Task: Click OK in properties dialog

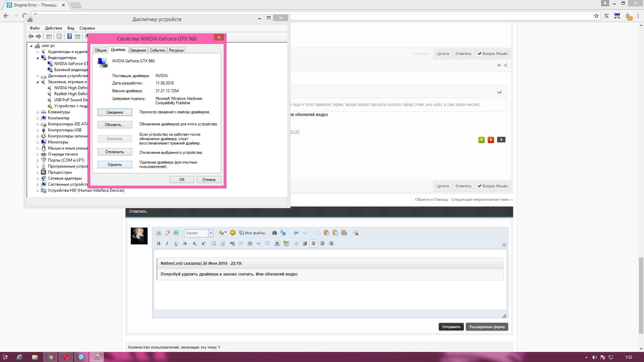Action: coord(182,180)
